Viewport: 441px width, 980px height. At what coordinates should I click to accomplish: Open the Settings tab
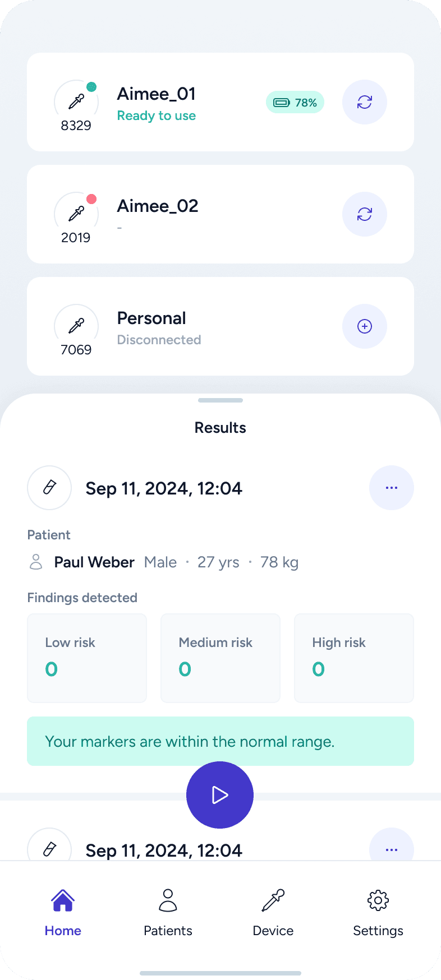coord(378,912)
